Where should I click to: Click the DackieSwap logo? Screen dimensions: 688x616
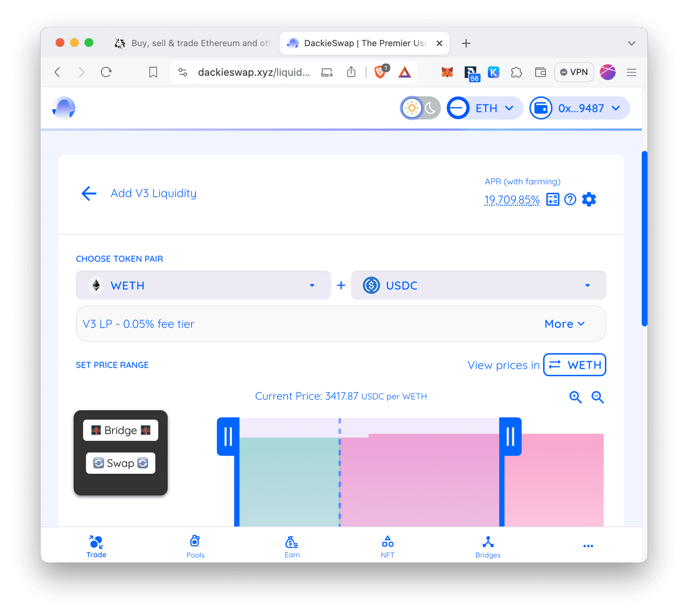64,108
